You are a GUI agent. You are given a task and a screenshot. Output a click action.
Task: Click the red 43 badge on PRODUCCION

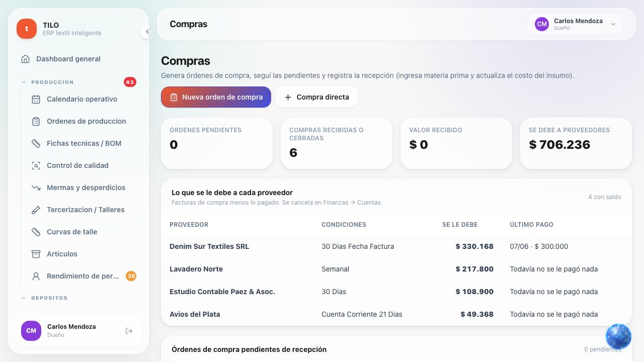[x=130, y=82]
